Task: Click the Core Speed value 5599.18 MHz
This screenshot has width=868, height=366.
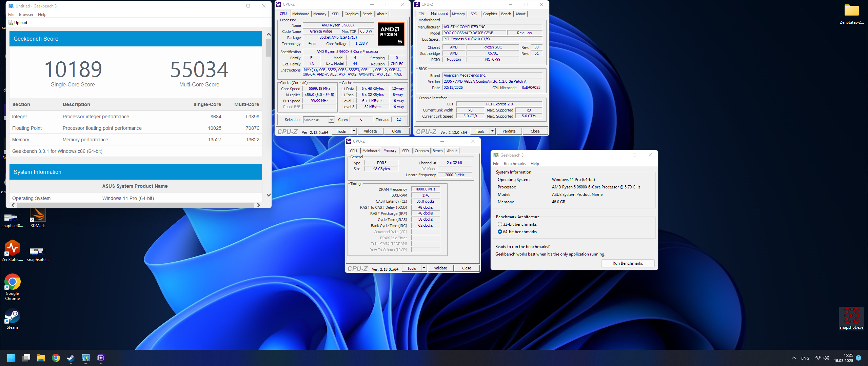Action: click(319, 89)
